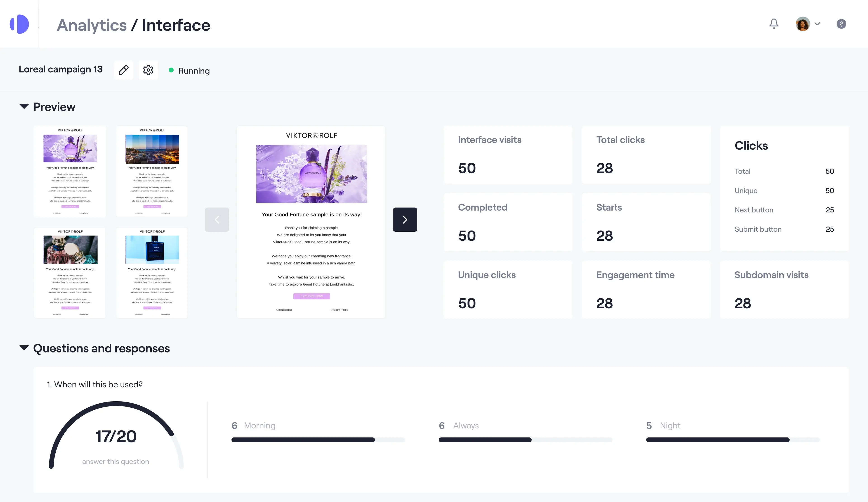The image size is (868, 502).
Task: Click Analytics in the breadcrumb
Action: tap(92, 25)
